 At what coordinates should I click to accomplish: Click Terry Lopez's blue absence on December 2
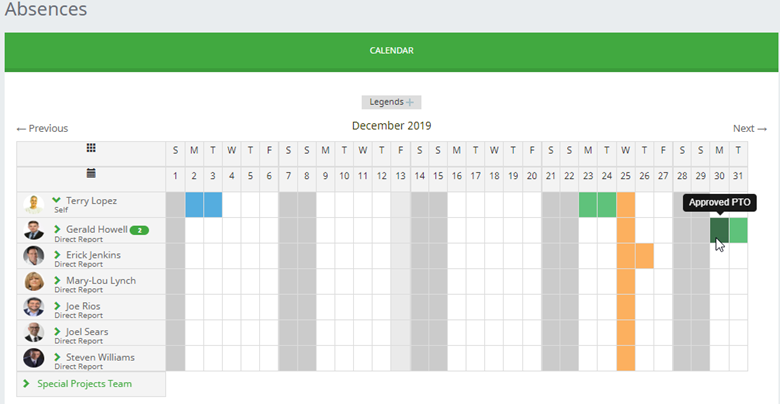[x=194, y=205]
